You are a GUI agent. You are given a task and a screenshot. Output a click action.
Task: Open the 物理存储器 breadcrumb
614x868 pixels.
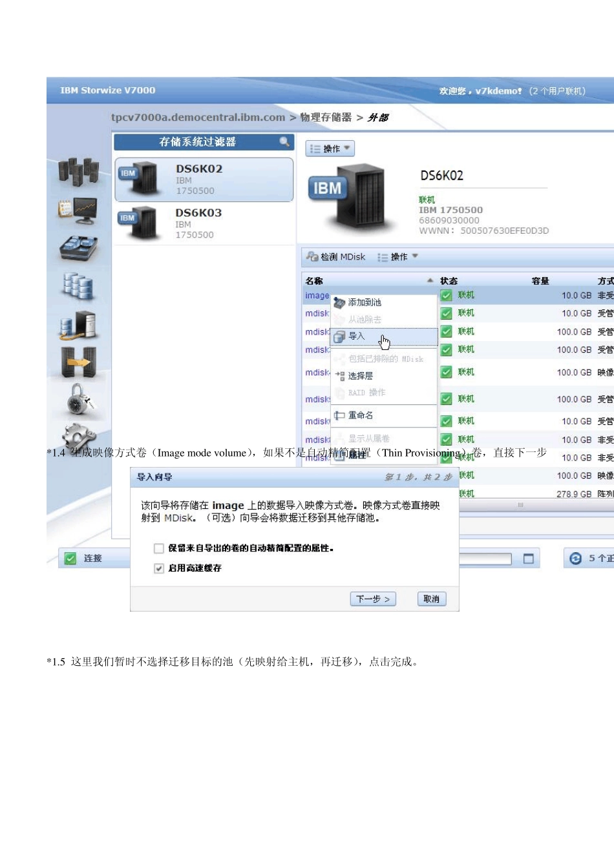pyautogui.click(x=326, y=118)
